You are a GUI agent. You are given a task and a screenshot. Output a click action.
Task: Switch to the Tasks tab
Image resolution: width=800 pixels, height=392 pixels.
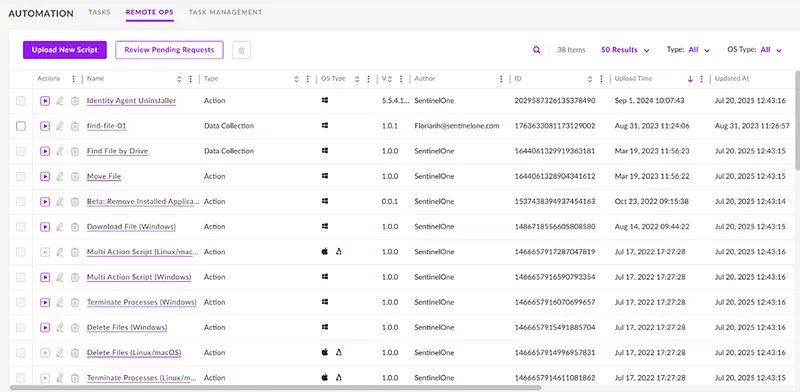99,12
